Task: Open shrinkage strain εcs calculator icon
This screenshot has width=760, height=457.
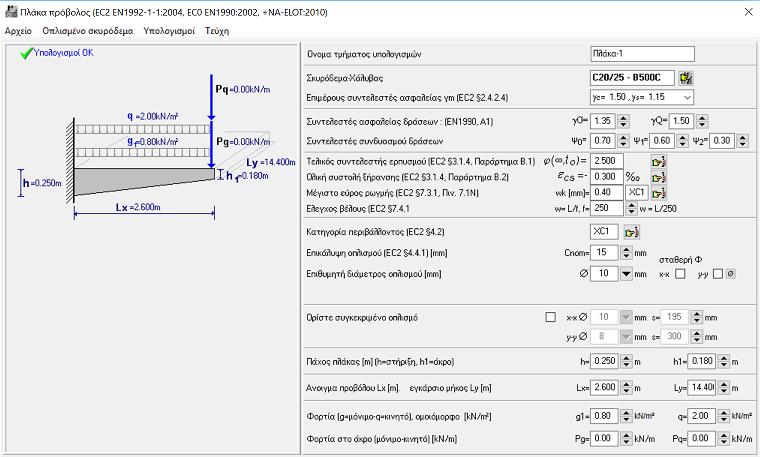Action: click(x=658, y=177)
